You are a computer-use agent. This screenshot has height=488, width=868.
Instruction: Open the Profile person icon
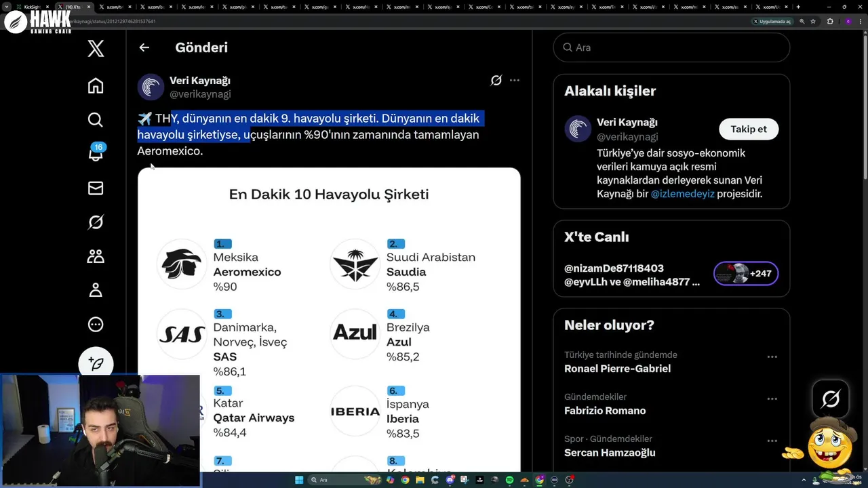[x=96, y=290]
